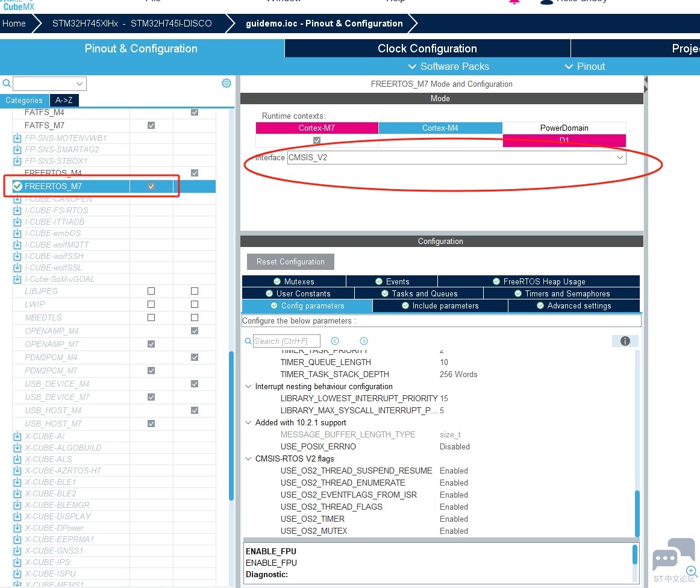The height and width of the screenshot is (588, 700).
Task: Open the Advanced settings tab
Action: tap(573, 306)
